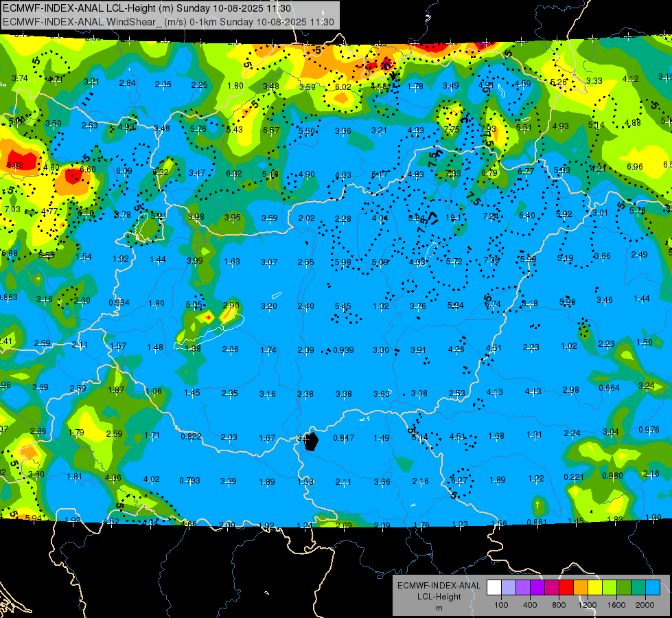Click the wind shear value 0.980
The width and height of the screenshot is (672, 618).
(x=612, y=476)
